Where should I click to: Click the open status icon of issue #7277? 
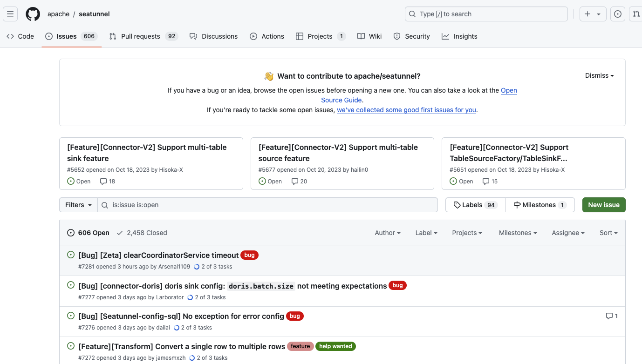(x=71, y=285)
